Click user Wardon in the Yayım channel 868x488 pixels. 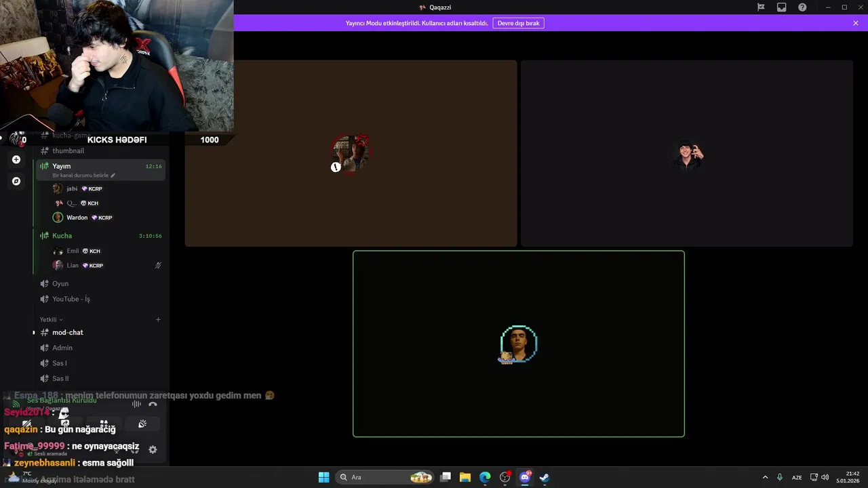point(77,218)
